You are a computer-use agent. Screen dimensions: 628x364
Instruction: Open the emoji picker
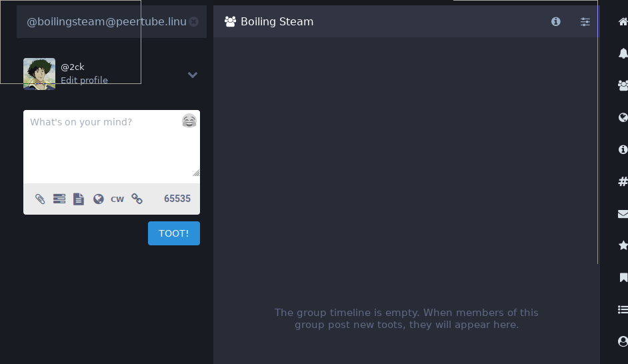(x=189, y=121)
